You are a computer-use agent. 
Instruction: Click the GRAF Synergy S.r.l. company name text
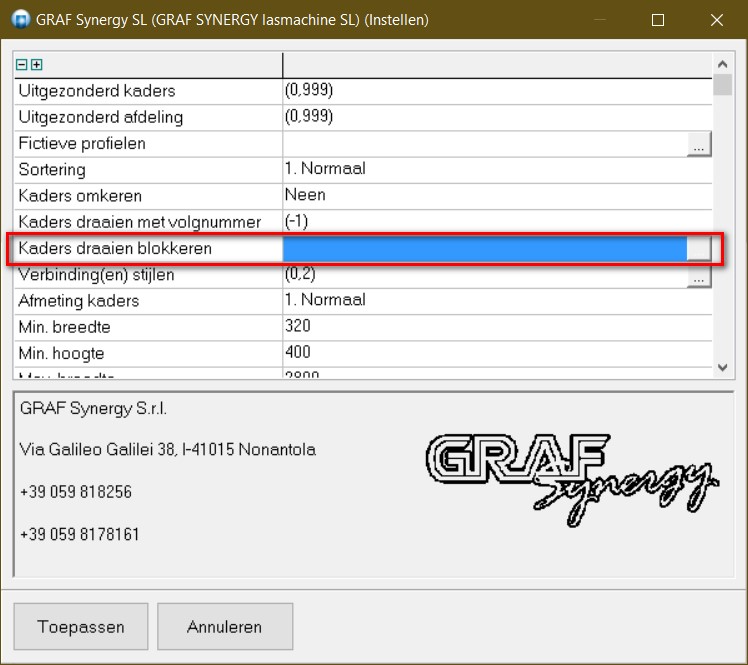94,409
